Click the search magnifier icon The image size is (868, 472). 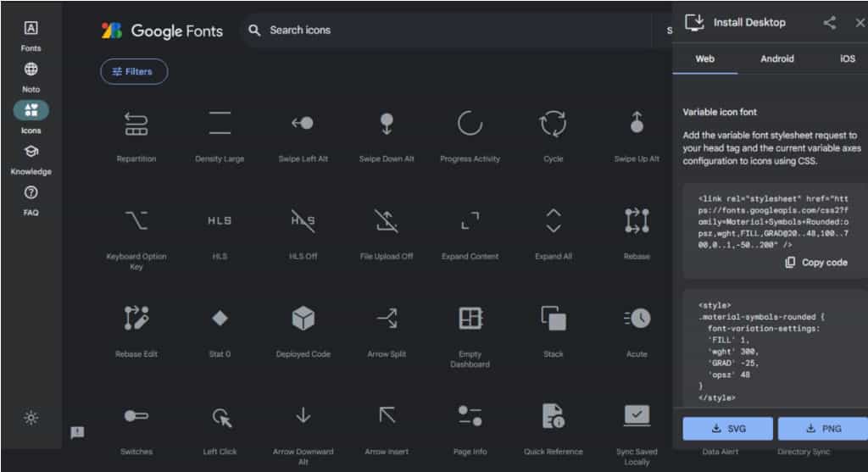[x=254, y=30]
